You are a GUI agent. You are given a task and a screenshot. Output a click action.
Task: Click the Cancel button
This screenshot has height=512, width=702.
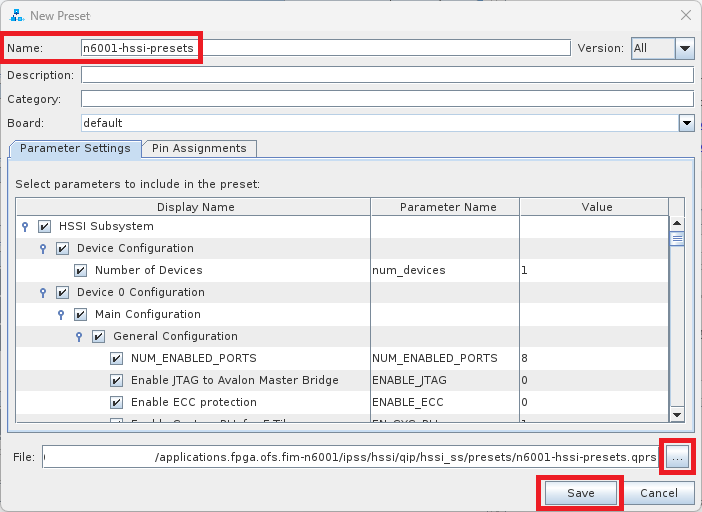(x=659, y=493)
